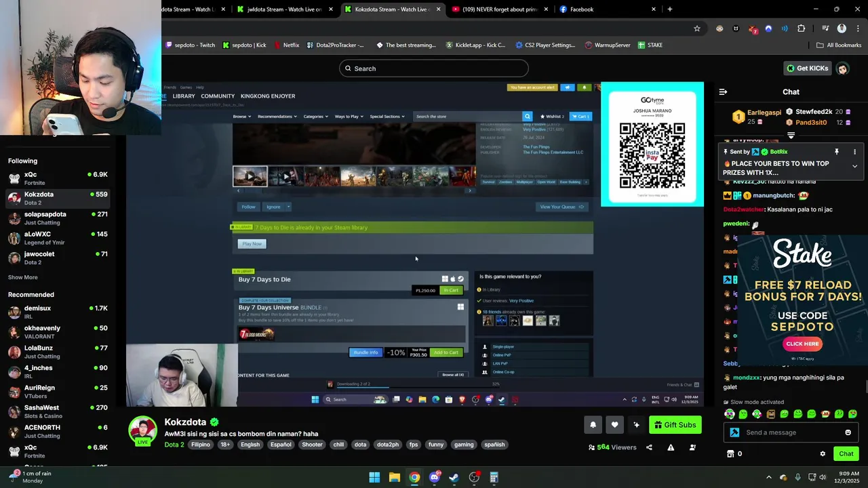Open Chrome extensions puzzle icon
The image size is (868, 488).
tap(801, 28)
